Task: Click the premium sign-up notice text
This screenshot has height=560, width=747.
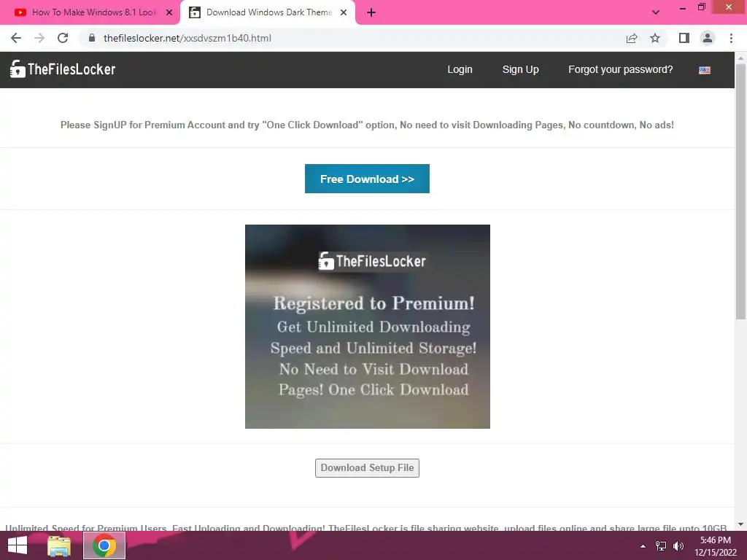Action: (x=367, y=125)
